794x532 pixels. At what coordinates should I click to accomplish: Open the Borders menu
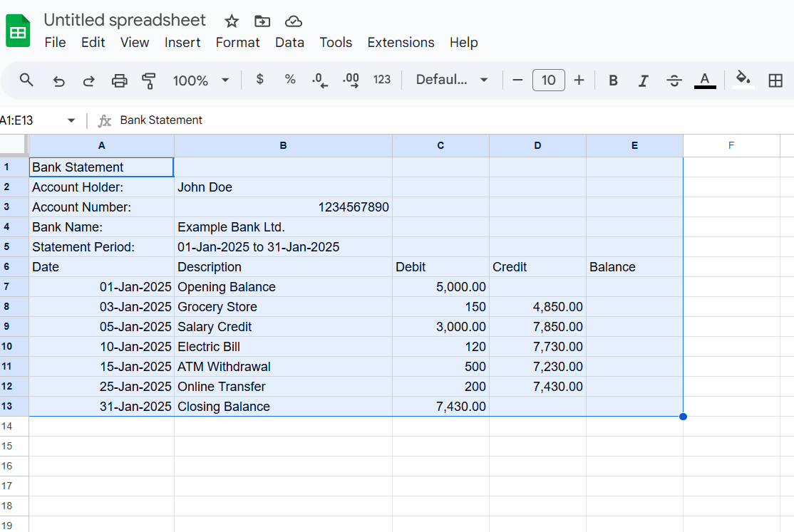(775, 80)
